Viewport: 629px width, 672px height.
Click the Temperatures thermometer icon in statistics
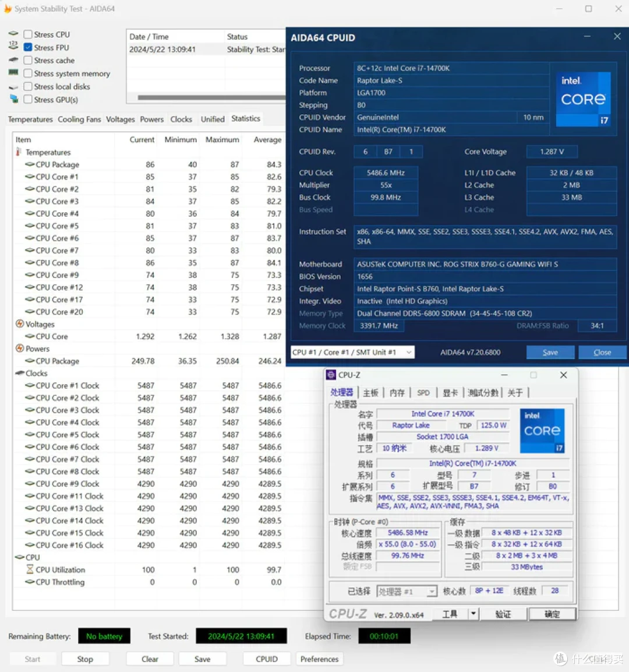(x=19, y=152)
